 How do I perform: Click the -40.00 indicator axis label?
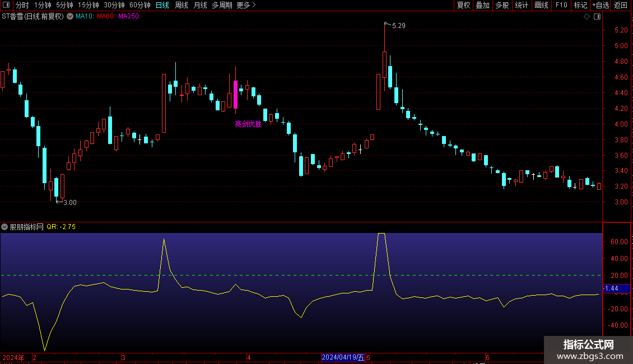[618, 325]
